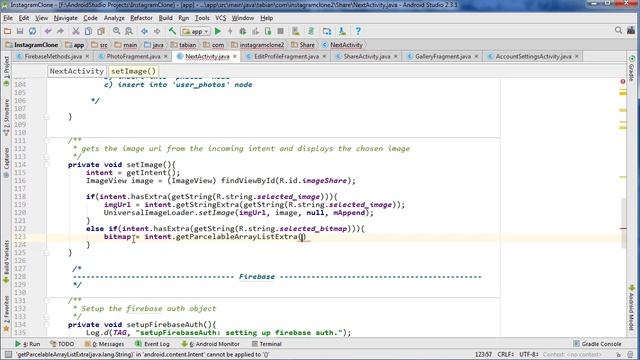The width and height of the screenshot is (640, 360).
Task: Open the app run configuration dropdown
Action: [196, 31]
